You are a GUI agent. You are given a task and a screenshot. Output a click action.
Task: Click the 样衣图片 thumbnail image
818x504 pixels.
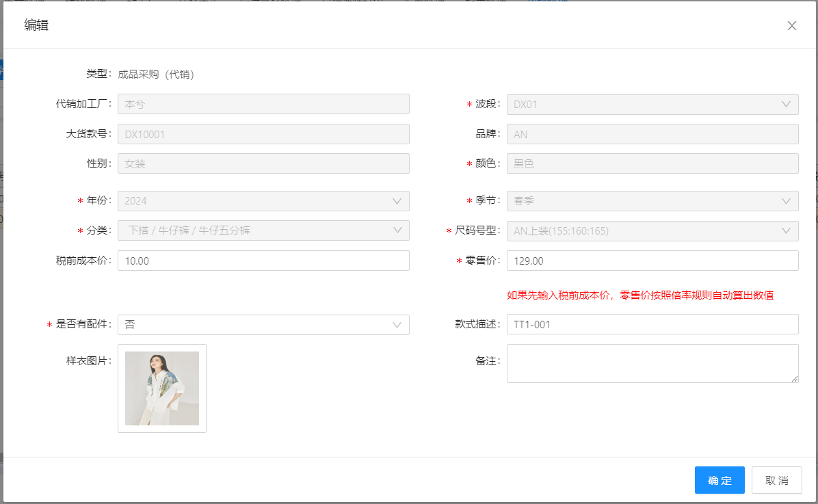162,388
